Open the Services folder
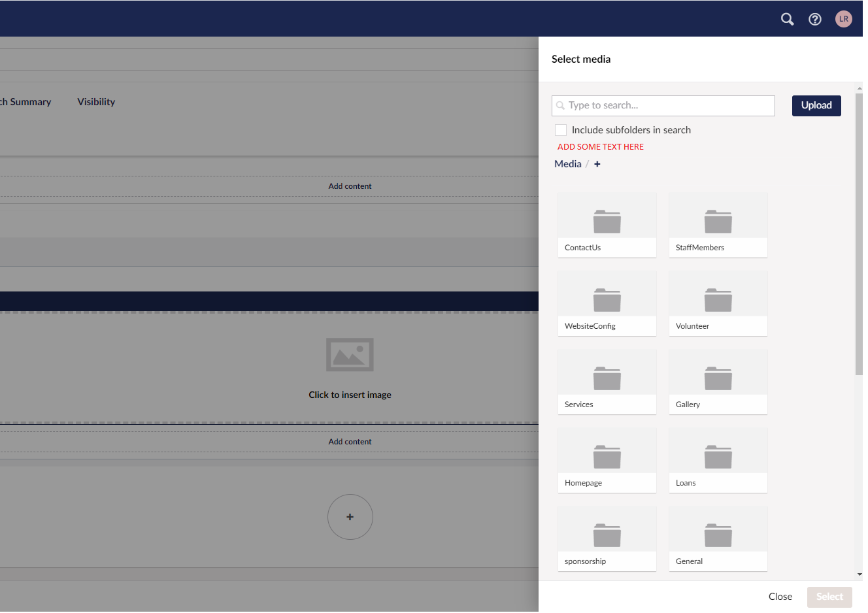The image size is (868, 613). tap(607, 382)
